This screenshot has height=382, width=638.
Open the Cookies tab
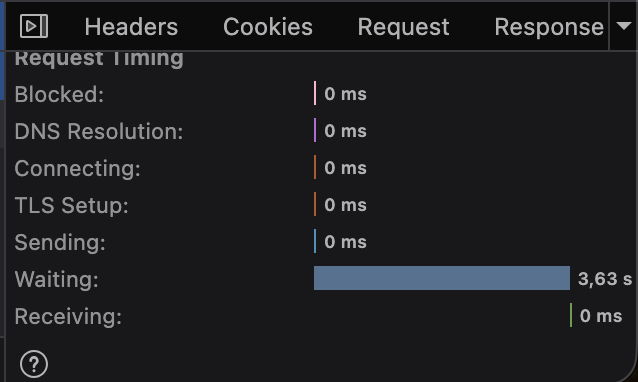[x=268, y=27]
